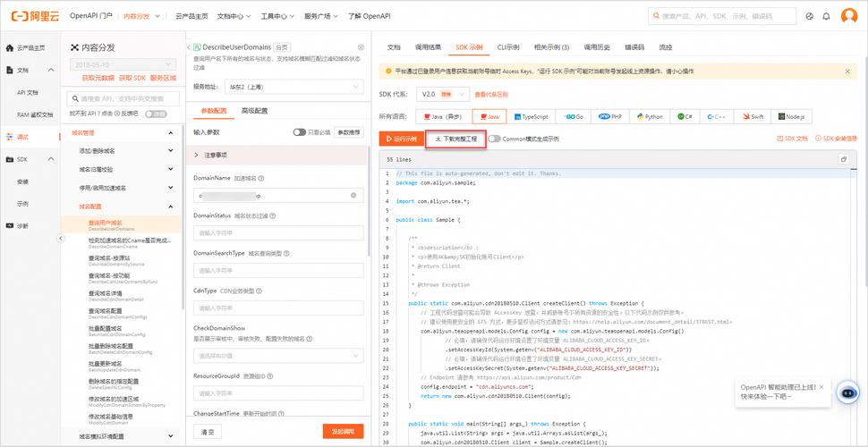
Task: Switch to the 相关示例 (3) tab
Action: (551, 47)
